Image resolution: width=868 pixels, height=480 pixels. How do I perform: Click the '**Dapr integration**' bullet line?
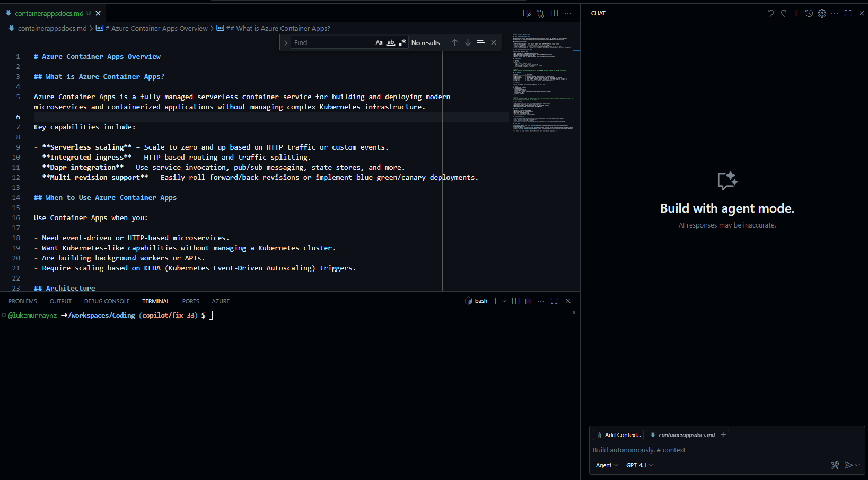click(x=219, y=168)
